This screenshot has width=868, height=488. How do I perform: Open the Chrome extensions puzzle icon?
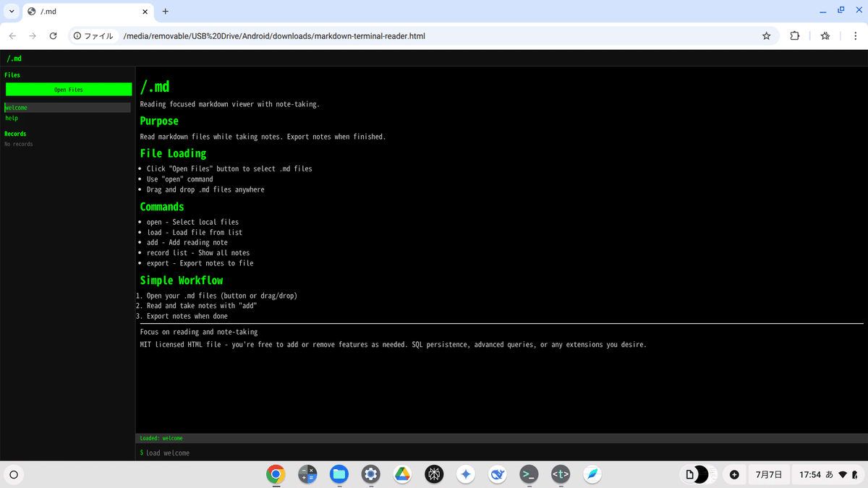coord(794,35)
